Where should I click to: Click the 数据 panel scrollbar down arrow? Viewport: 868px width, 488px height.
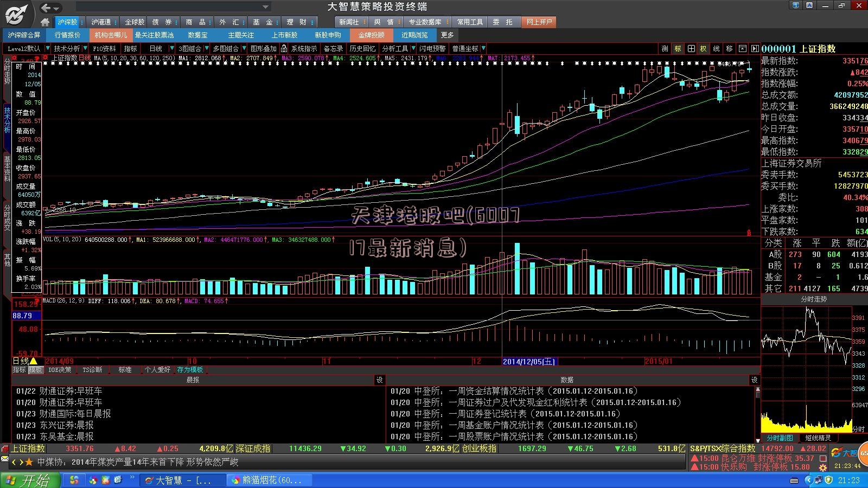(758, 440)
